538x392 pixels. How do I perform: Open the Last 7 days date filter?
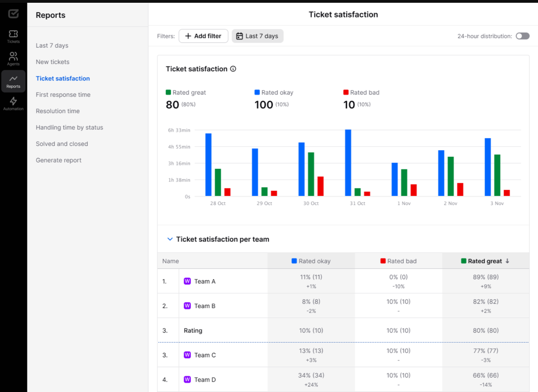click(257, 36)
